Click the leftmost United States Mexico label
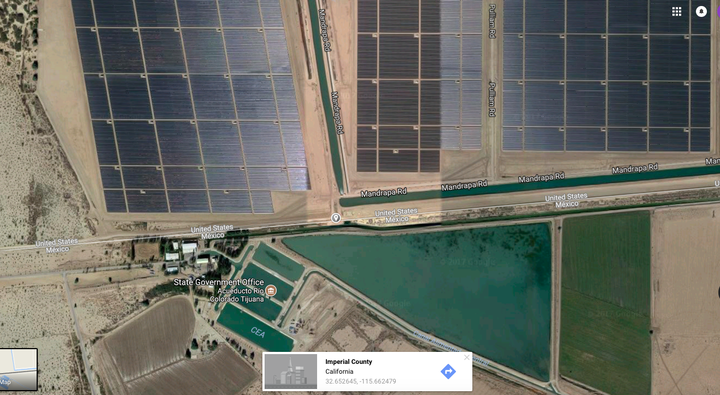This screenshot has width=720, height=395. click(56, 246)
